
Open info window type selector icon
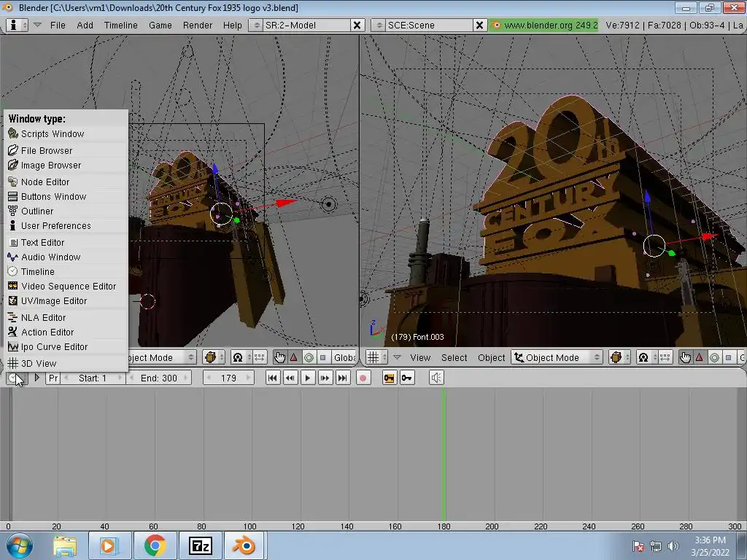[18, 26]
